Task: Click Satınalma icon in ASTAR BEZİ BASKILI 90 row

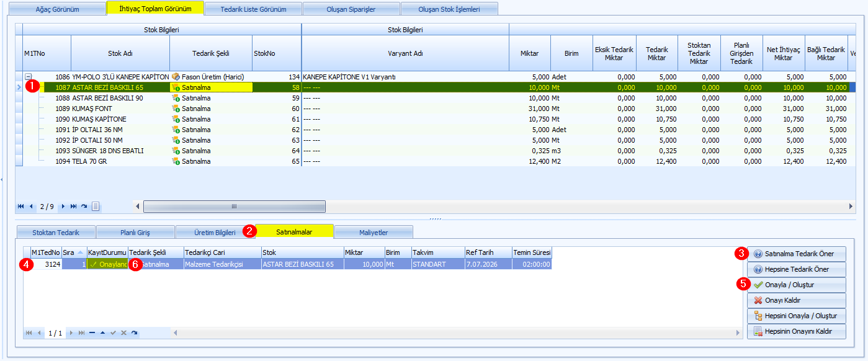Action: click(x=176, y=98)
